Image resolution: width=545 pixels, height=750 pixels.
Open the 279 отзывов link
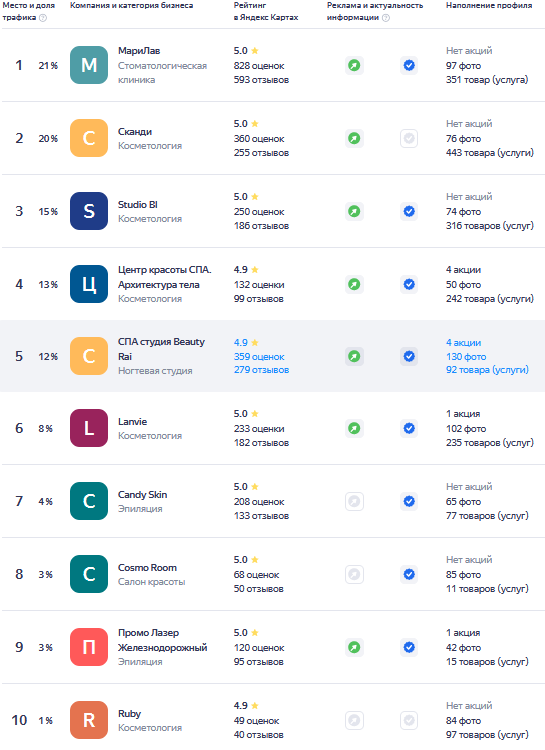[261, 370]
